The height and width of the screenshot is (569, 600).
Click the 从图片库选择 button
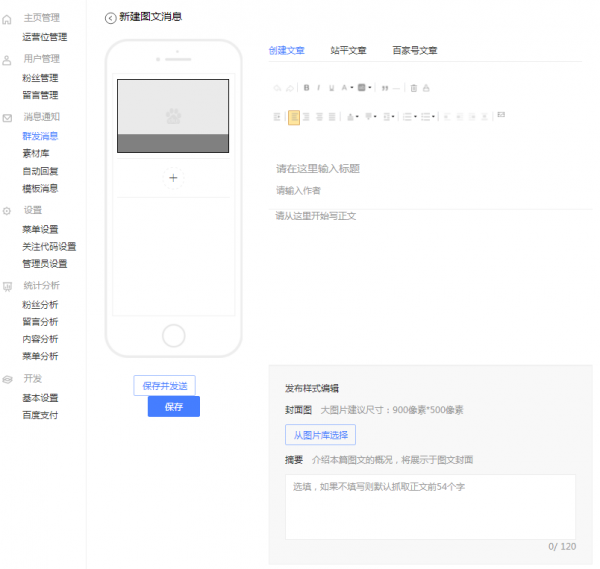[320, 435]
